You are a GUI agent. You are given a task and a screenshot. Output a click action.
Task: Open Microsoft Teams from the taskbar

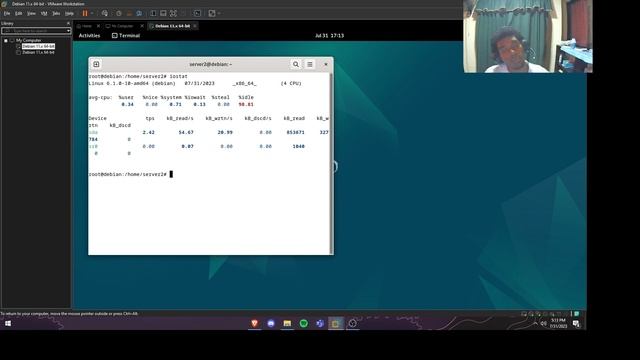[320, 323]
